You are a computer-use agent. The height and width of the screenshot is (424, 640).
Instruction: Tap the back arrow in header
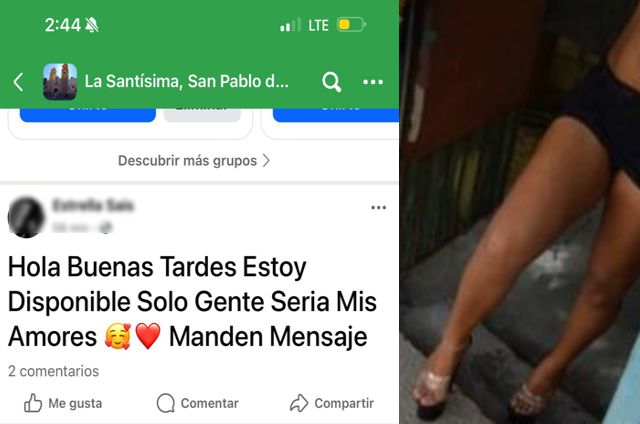click(x=18, y=82)
